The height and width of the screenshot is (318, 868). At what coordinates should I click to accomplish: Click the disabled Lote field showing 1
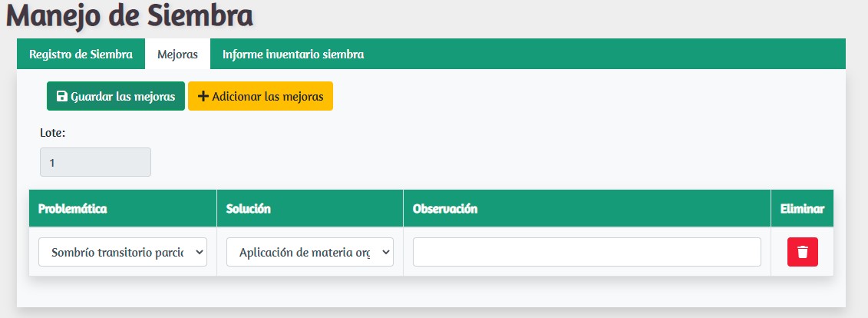click(x=95, y=162)
